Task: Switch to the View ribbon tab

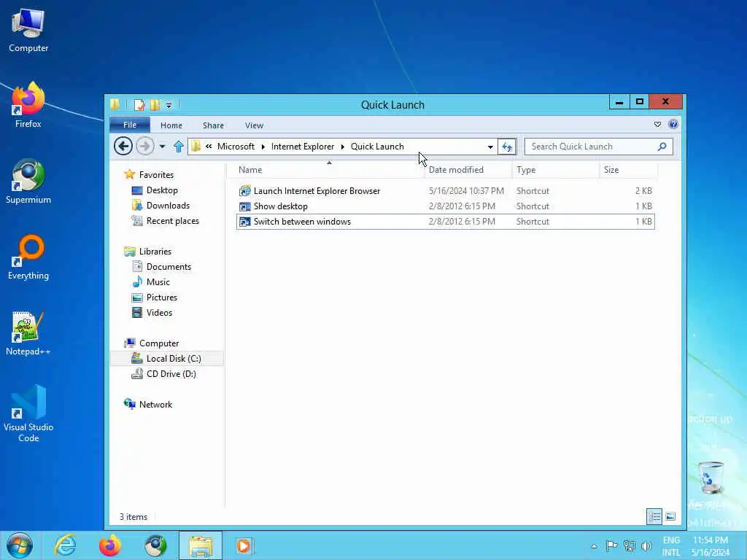Action: point(254,125)
